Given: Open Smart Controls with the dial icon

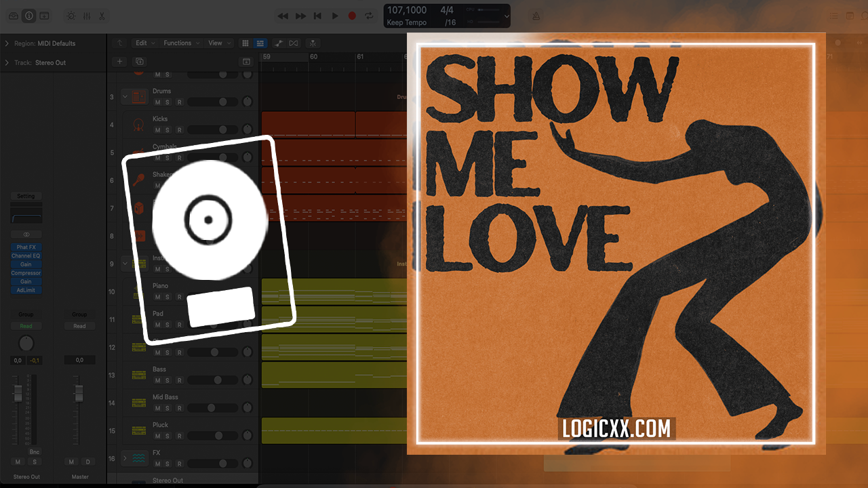Looking at the screenshot, I should pos(71,16).
